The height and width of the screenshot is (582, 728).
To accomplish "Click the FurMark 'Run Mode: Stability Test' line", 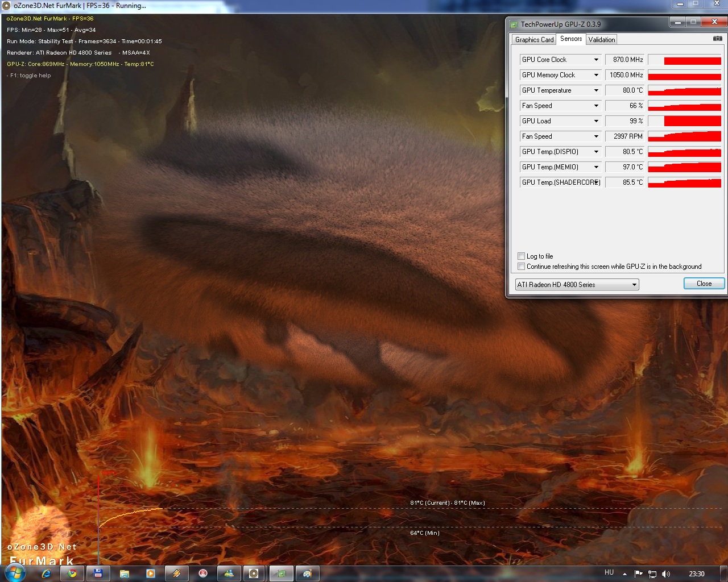I will [x=84, y=41].
